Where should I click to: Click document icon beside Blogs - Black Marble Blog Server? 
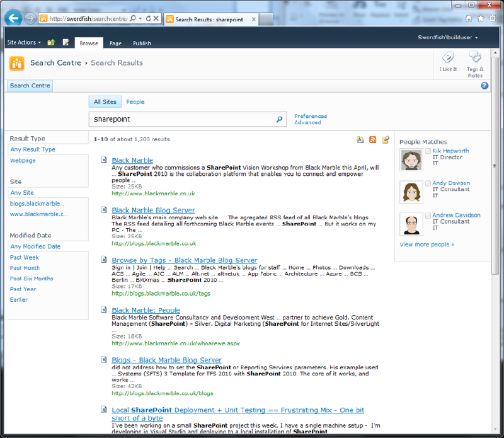tap(104, 359)
